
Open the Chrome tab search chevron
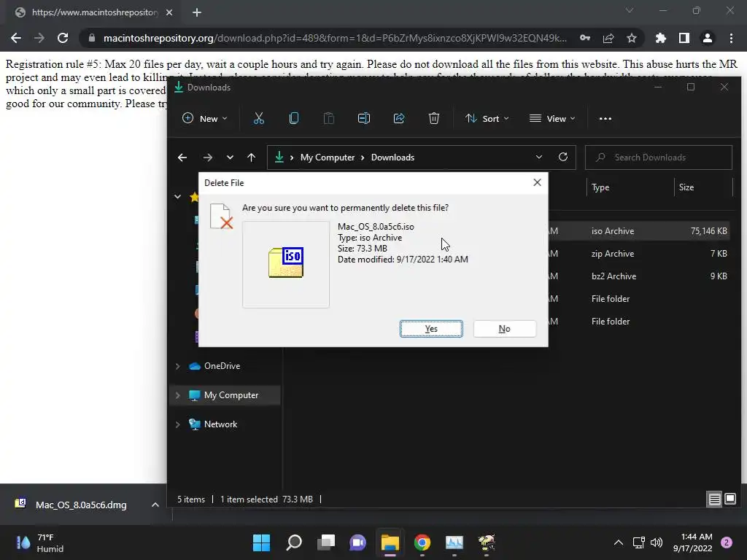pos(630,10)
